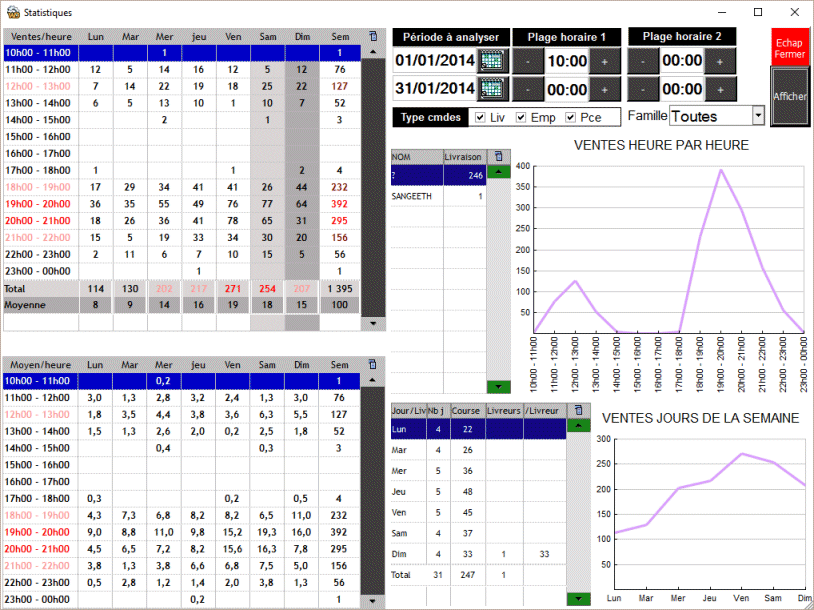
Task: Click the start date field 01/01/2014
Action: tap(434, 60)
